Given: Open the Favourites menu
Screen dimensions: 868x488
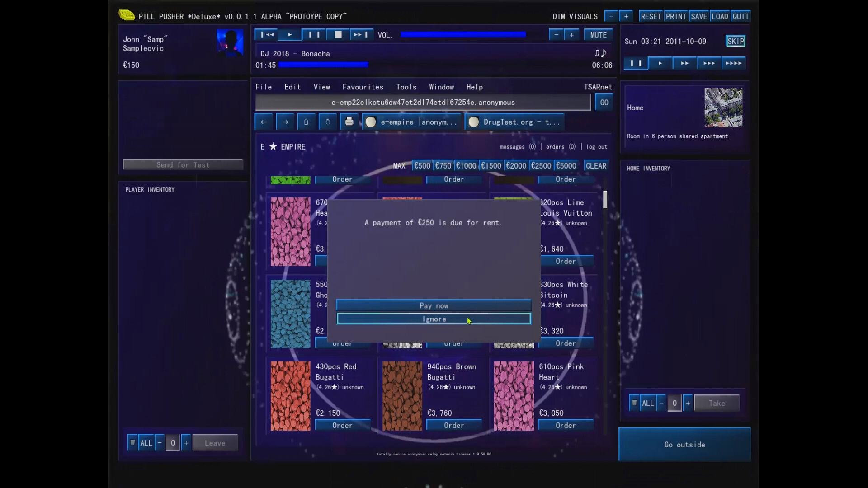Looking at the screenshot, I should [363, 87].
